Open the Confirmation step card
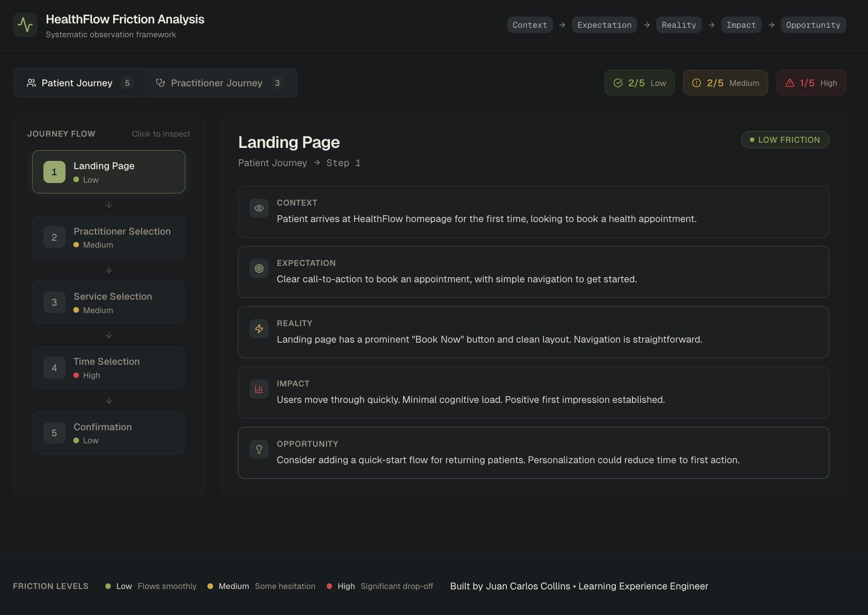 (x=108, y=433)
